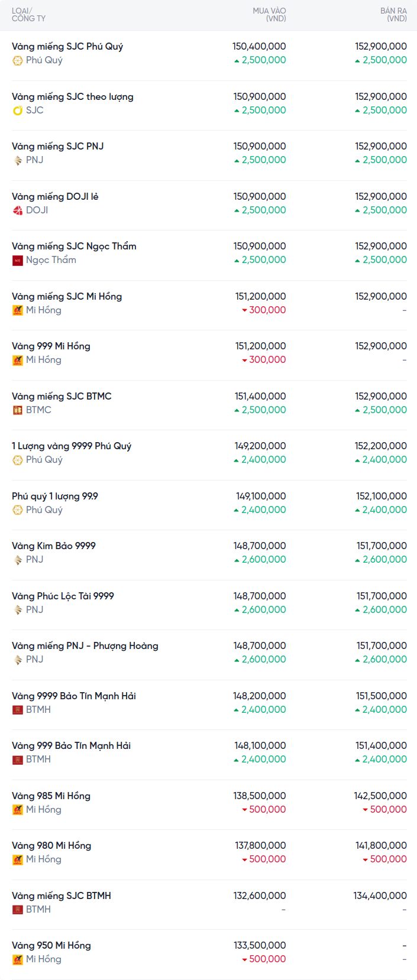Viewport: 417px width, 980px height.
Task: Click the MUA VÀO (VND) column header
Action: coord(269,15)
